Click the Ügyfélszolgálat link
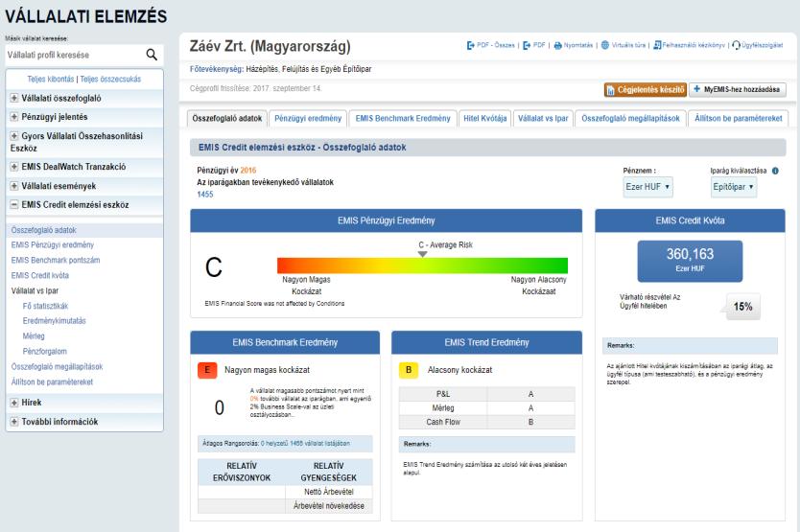 pos(762,45)
